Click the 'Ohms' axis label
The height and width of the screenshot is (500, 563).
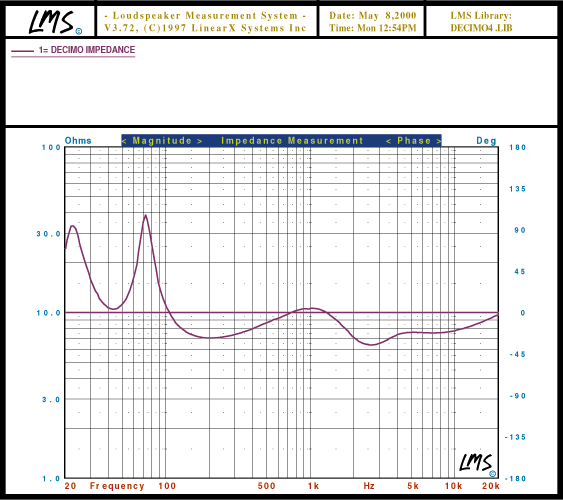(78, 140)
